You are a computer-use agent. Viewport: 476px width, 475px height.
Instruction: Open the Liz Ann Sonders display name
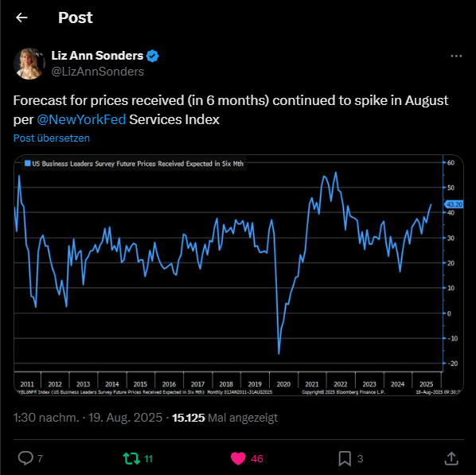[x=97, y=56]
